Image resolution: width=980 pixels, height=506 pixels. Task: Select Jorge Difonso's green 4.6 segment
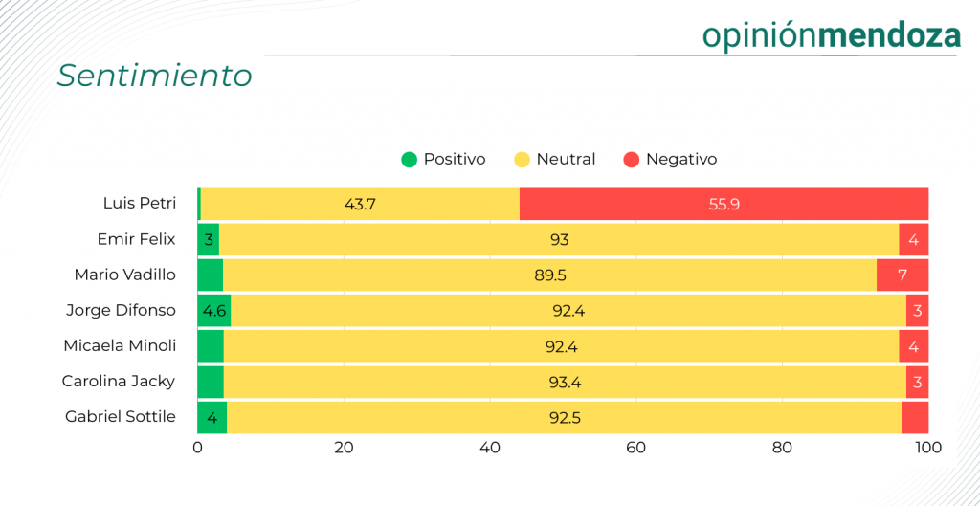tap(213, 311)
